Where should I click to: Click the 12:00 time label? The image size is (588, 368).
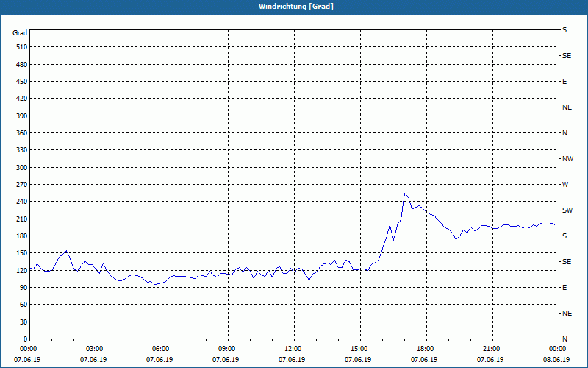point(292,349)
